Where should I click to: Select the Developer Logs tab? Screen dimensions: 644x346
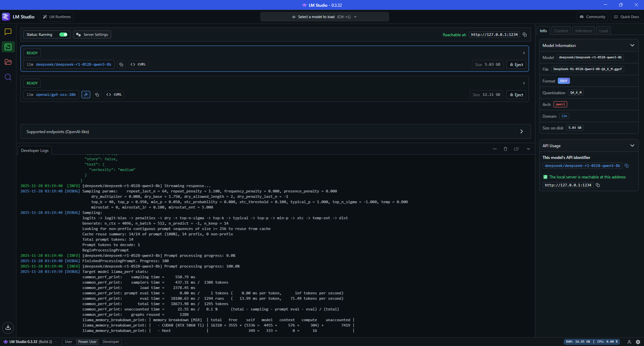35,151
